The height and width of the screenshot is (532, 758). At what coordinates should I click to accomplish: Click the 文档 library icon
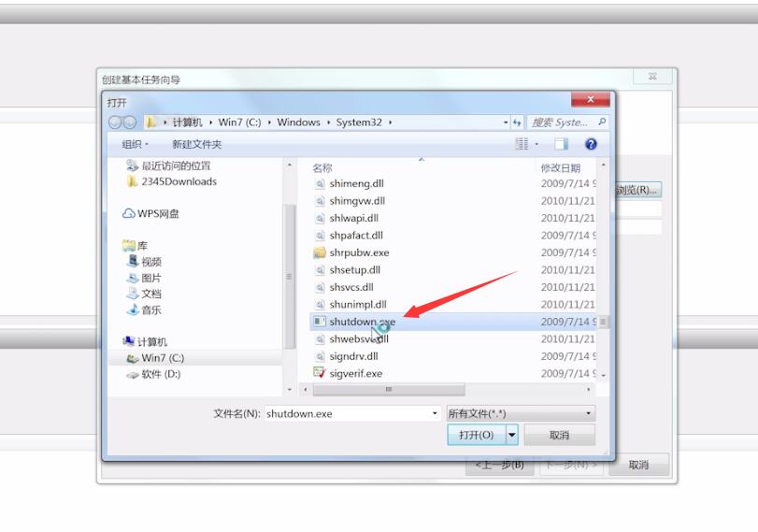tap(133, 294)
